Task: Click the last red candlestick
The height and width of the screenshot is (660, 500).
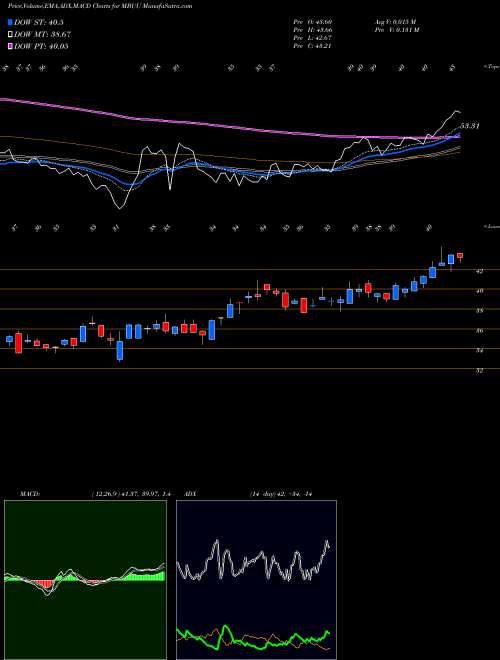Action: (460, 256)
